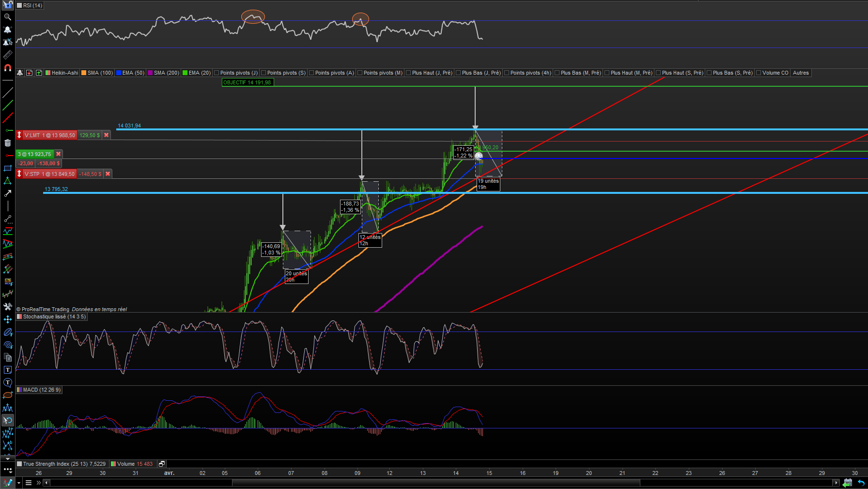Enable Points pivots (J) checkbox
Viewport: 868px width, 489px height.
(217, 73)
